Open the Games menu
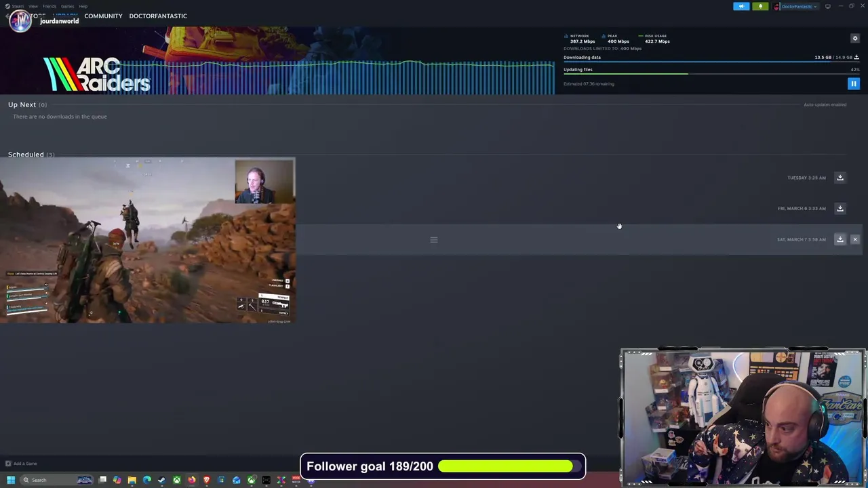The image size is (868, 488). click(67, 6)
